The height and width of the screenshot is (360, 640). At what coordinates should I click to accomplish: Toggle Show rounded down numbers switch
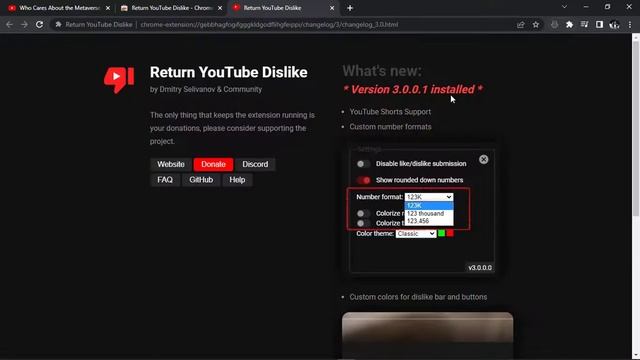coord(363,180)
